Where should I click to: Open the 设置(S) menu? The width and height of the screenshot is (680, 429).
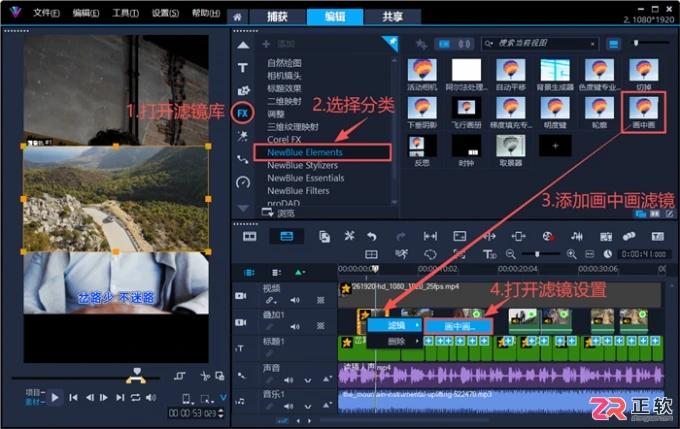[x=165, y=13]
